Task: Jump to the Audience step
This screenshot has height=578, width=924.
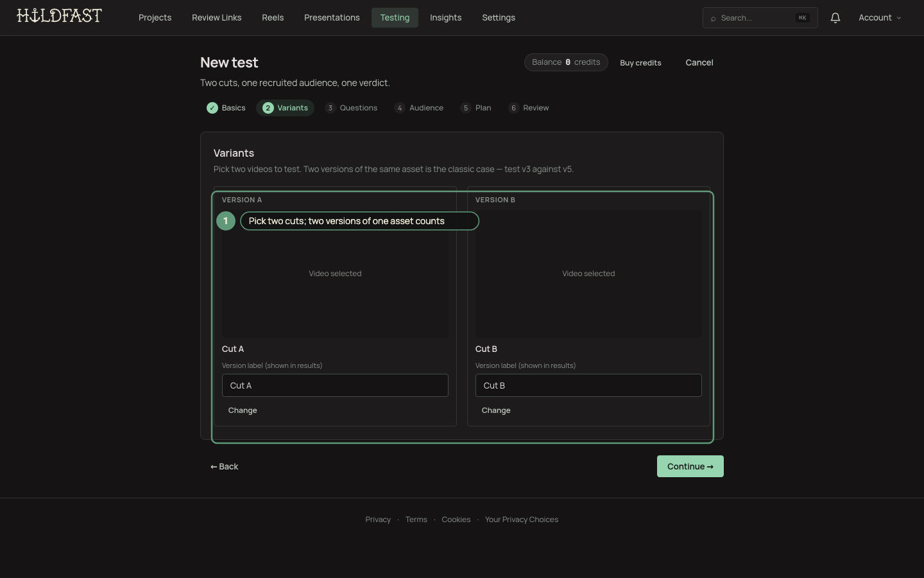Action: point(419,108)
